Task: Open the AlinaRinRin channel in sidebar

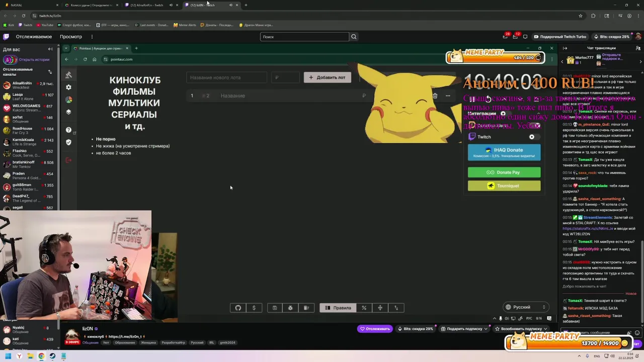Action: pos(29,85)
